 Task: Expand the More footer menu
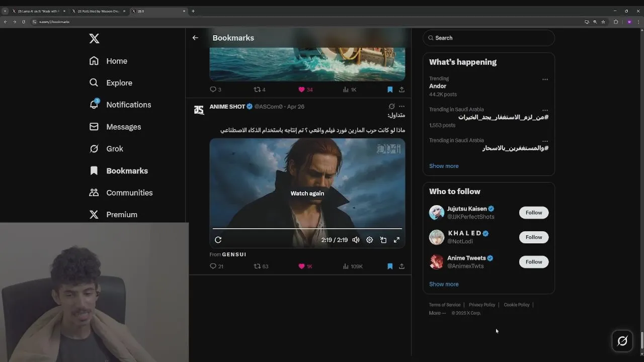coord(437,313)
